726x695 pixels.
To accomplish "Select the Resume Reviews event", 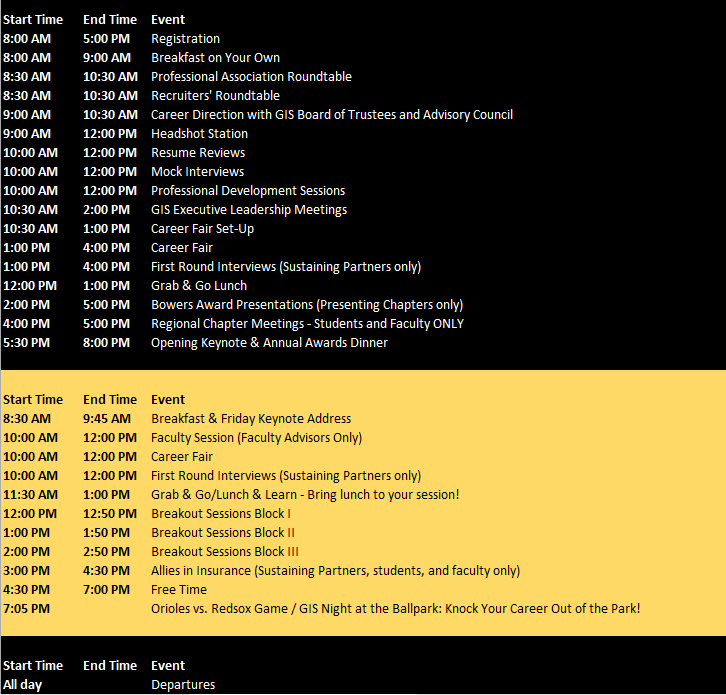I will (198, 153).
